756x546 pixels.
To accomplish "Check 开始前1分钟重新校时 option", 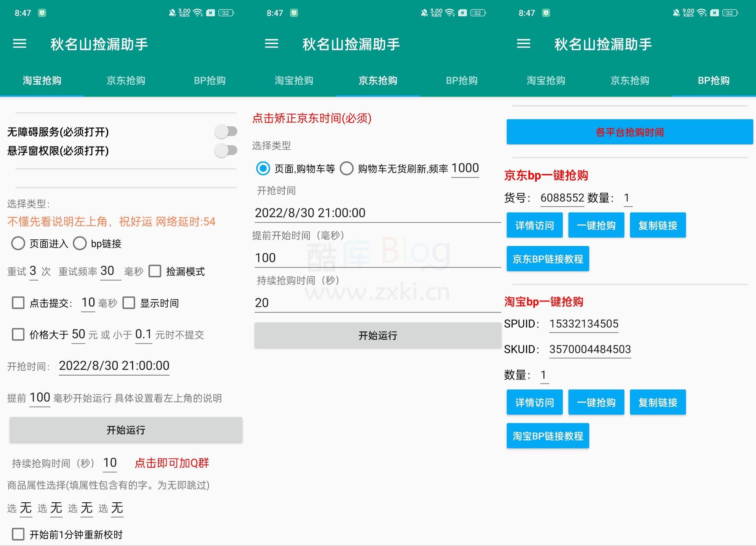I will click(19, 535).
